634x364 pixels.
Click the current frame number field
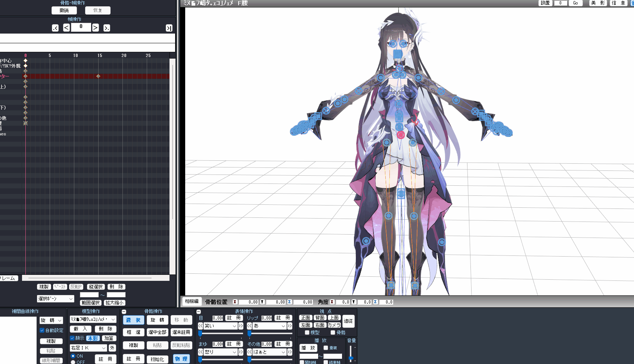[81, 27]
